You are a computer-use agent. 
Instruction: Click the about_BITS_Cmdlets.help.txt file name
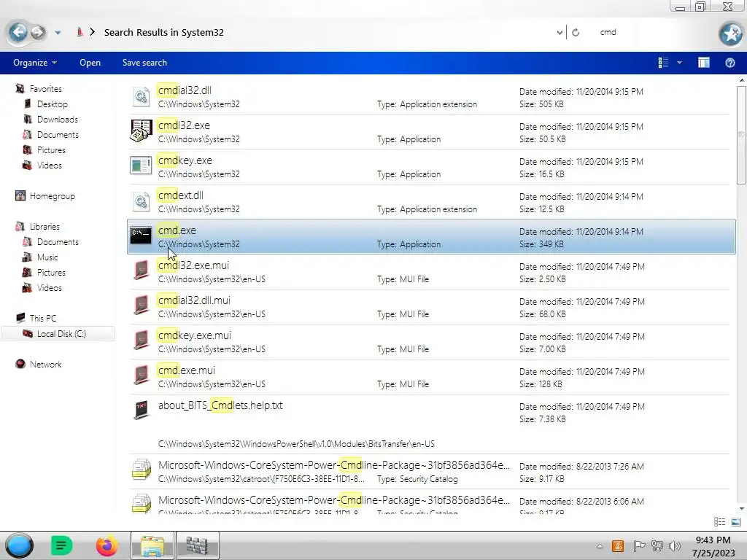[220, 405]
